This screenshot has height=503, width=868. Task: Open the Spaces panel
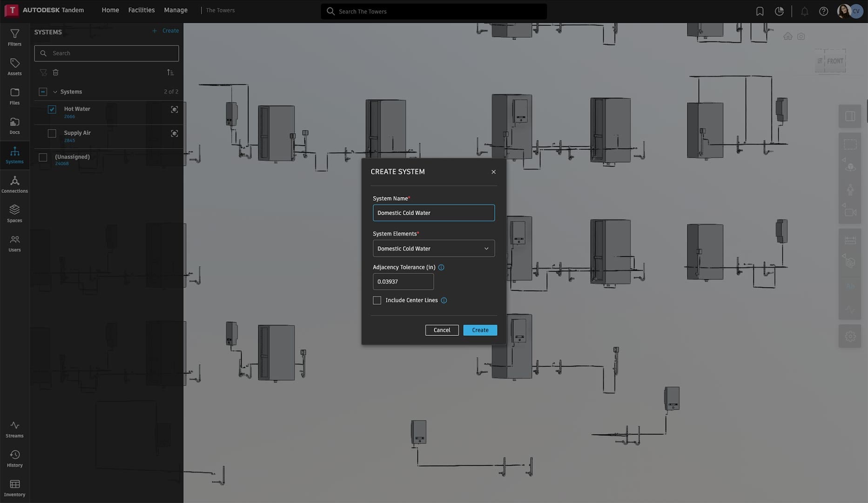tap(14, 214)
